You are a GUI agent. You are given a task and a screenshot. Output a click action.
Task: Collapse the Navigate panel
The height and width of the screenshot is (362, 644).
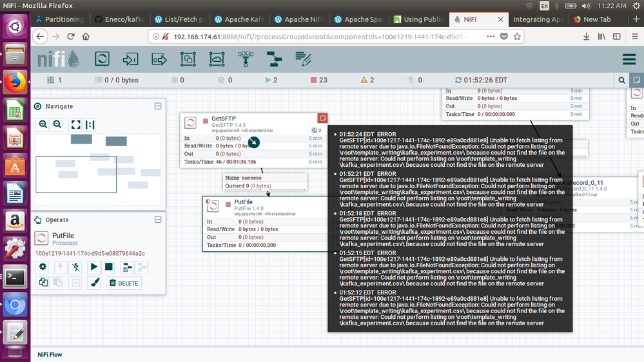pyautogui.click(x=158, y=106)
